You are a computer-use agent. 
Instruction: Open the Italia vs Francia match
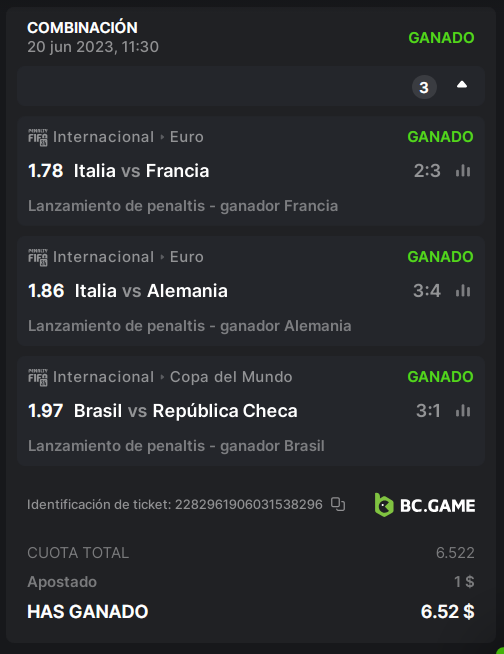click(141, 171)
